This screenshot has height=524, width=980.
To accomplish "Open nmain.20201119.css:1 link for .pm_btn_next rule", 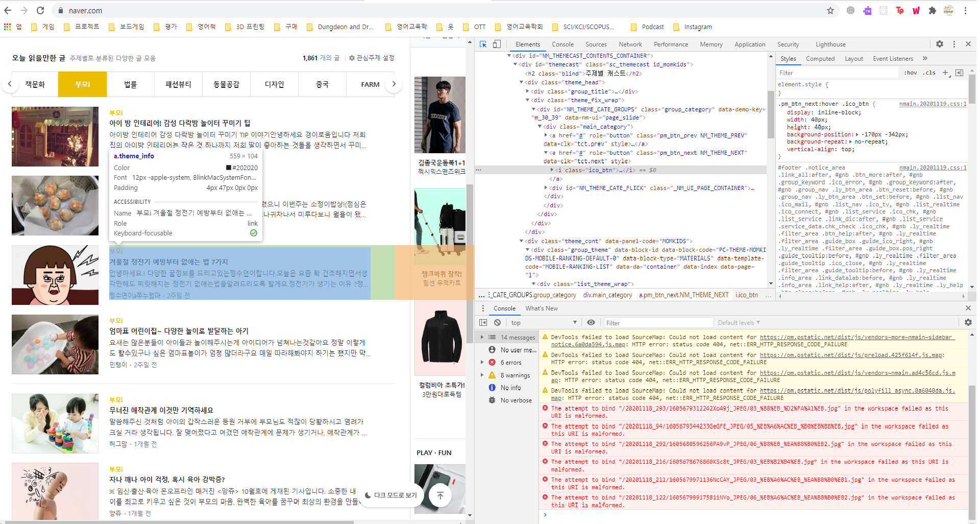I will pyautogui.click(x=933, y=104).
